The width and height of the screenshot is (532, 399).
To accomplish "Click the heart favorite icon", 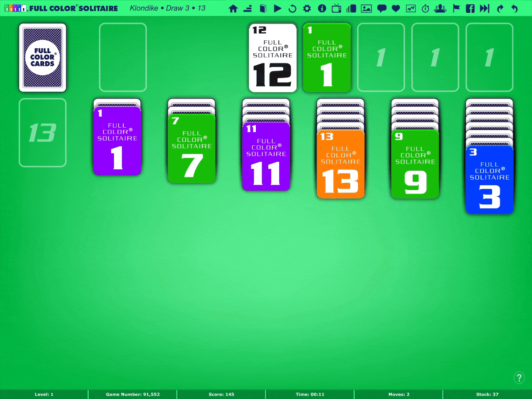I will tap(396, 8).
